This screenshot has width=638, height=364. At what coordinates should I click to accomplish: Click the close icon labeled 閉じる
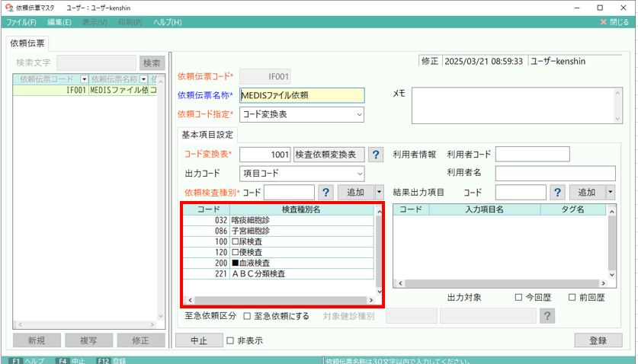pyautogui.click(x=614, y=22)
